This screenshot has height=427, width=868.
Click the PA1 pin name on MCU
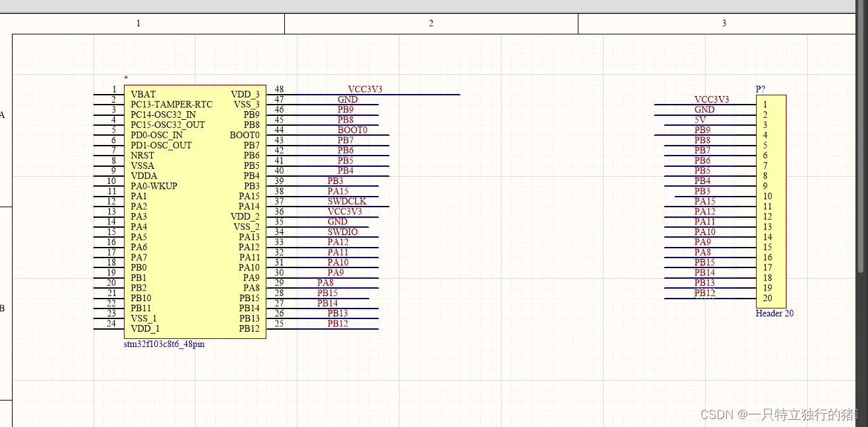[x=138, y=197]
